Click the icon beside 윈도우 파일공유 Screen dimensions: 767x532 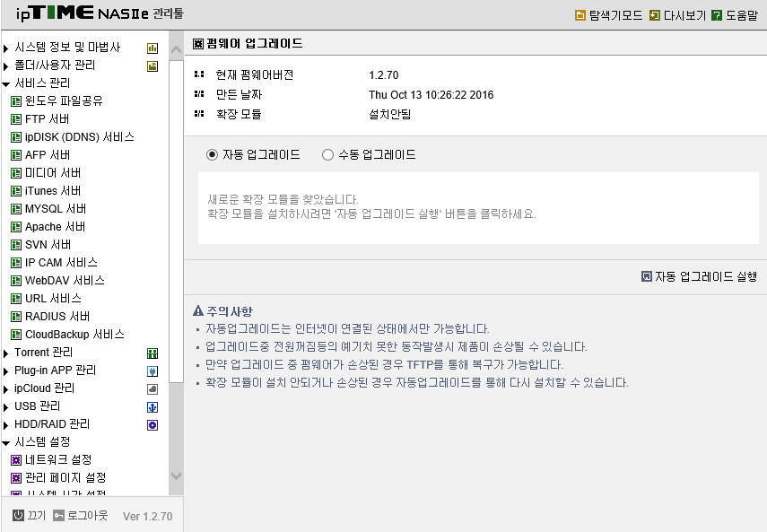[x=16, y=101]
